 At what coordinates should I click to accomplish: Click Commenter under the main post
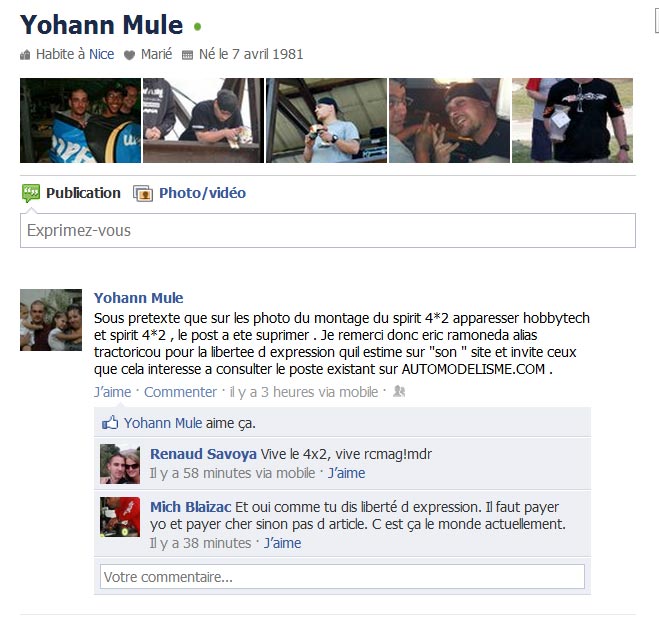pyautogui.click(x=180, y=392)
